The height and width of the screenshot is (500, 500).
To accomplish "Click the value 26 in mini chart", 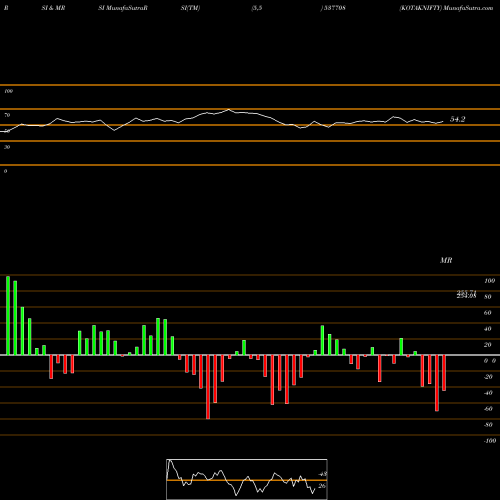I will (322, 486).
